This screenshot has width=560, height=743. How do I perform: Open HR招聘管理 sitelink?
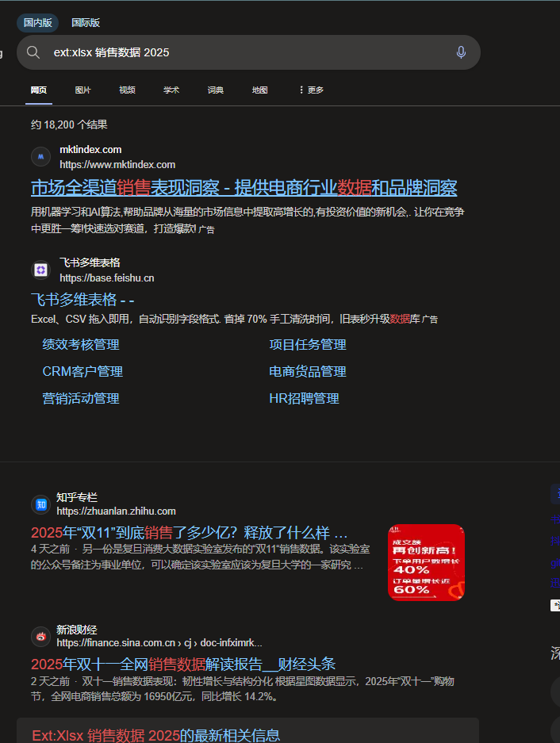tap(304, 399)
